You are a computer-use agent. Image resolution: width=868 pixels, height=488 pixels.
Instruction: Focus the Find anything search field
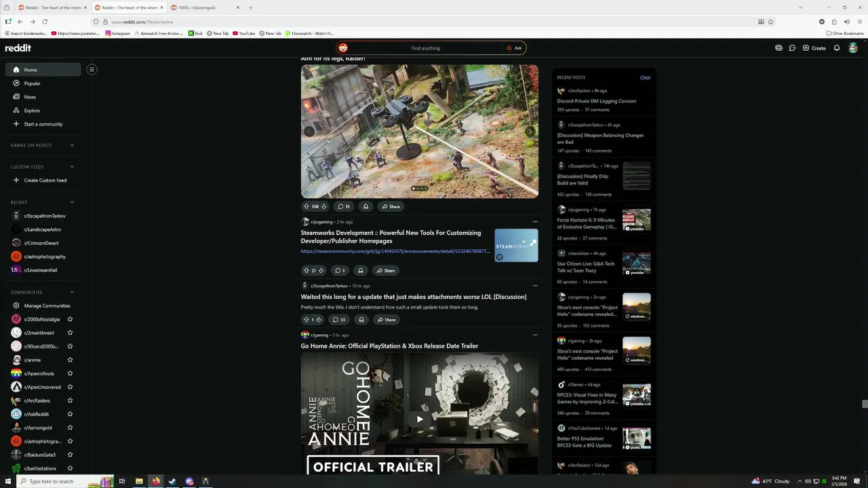[425, 48]
